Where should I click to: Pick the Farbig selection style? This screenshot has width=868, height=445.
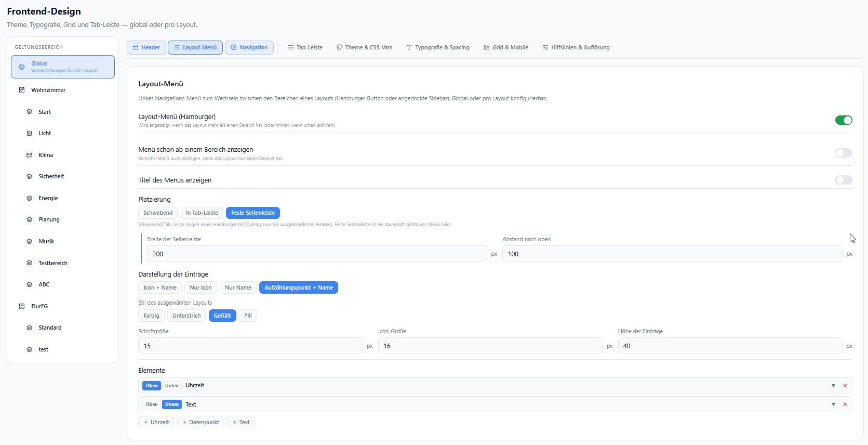pos(151,316)
